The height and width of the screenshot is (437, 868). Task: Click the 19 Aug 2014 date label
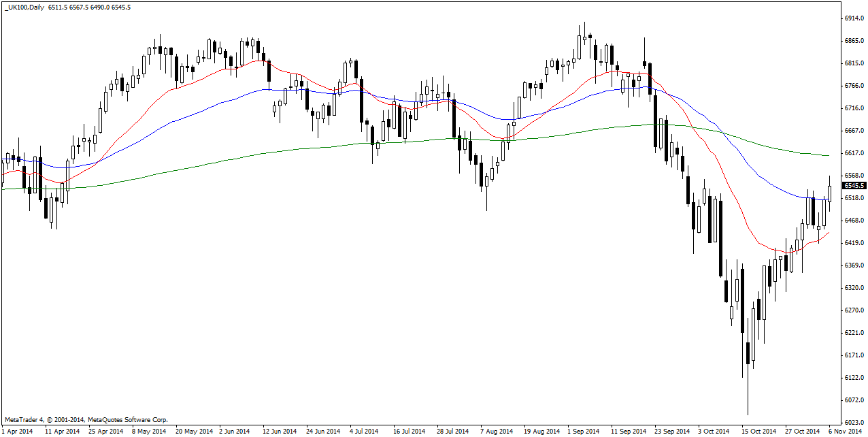tap(541, 432)
